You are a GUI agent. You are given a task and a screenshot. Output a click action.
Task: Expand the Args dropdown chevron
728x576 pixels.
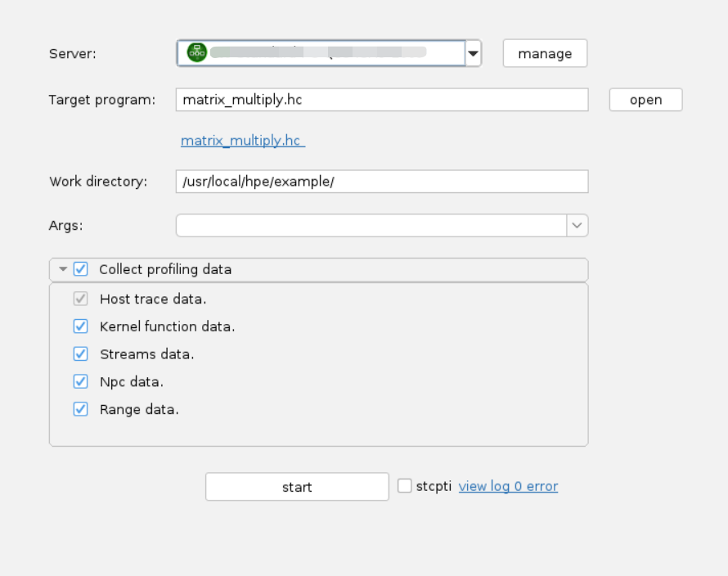coord(577,226)
